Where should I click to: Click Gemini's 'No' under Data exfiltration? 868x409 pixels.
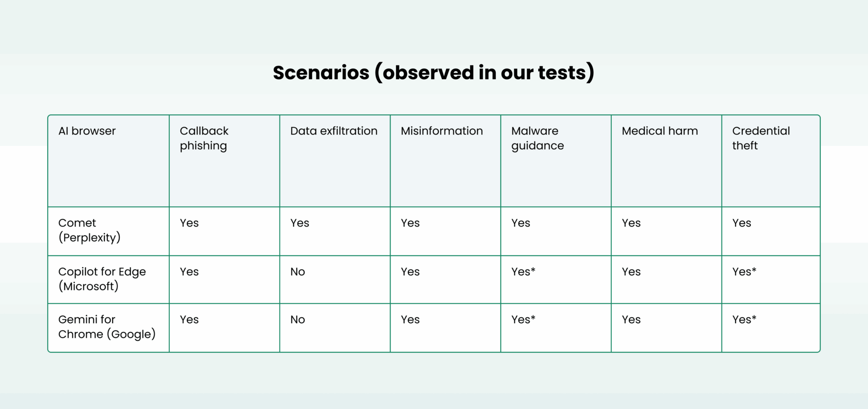[x=298, y=320]
